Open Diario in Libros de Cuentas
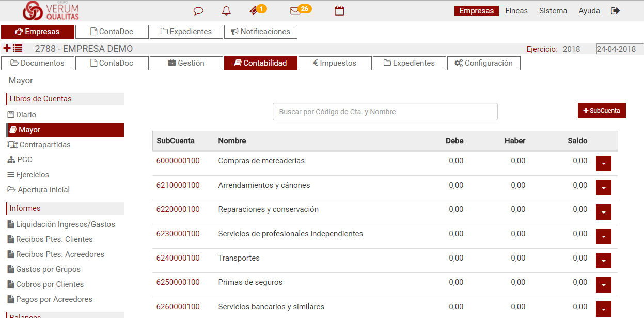644x318 pixels. [x=26, y=115]
